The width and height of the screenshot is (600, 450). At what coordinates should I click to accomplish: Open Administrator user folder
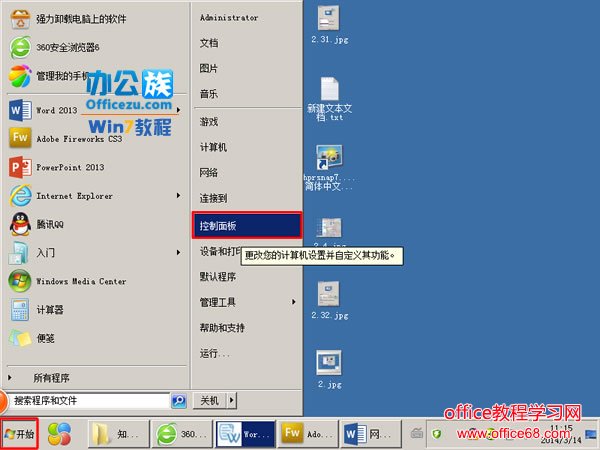click(229, 18)
